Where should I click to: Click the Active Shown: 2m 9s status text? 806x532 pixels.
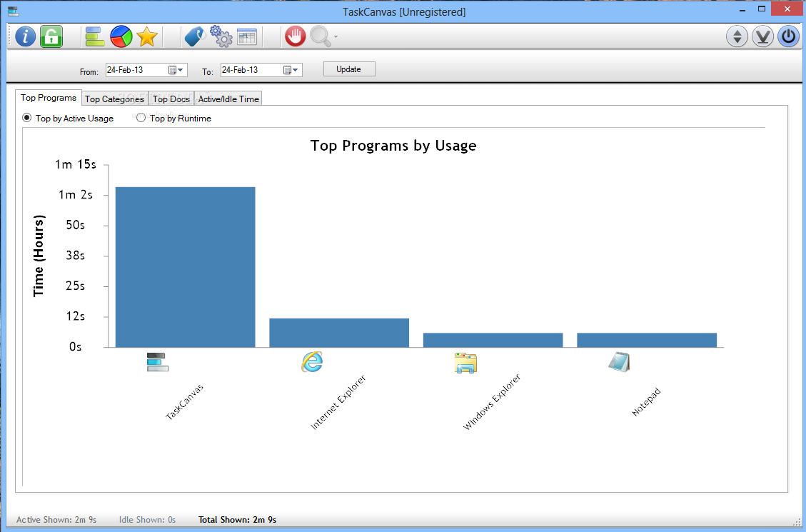[56, 520]
